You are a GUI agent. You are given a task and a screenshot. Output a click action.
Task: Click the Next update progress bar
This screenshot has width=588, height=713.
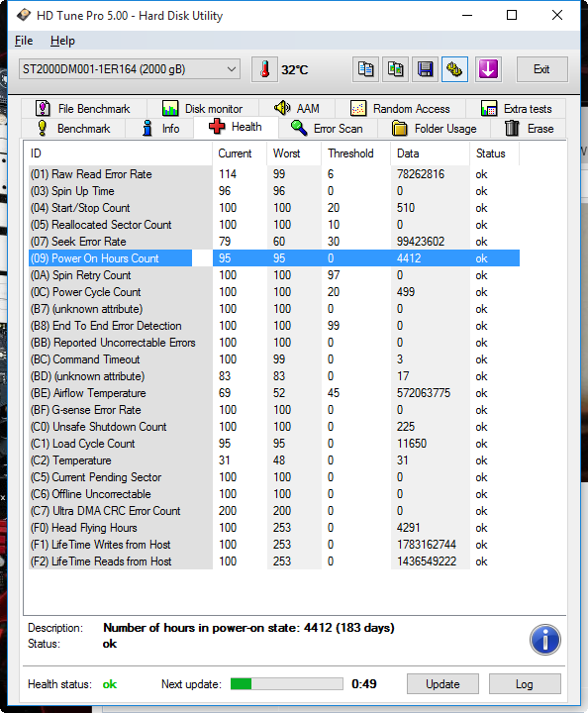pos(287,684)
